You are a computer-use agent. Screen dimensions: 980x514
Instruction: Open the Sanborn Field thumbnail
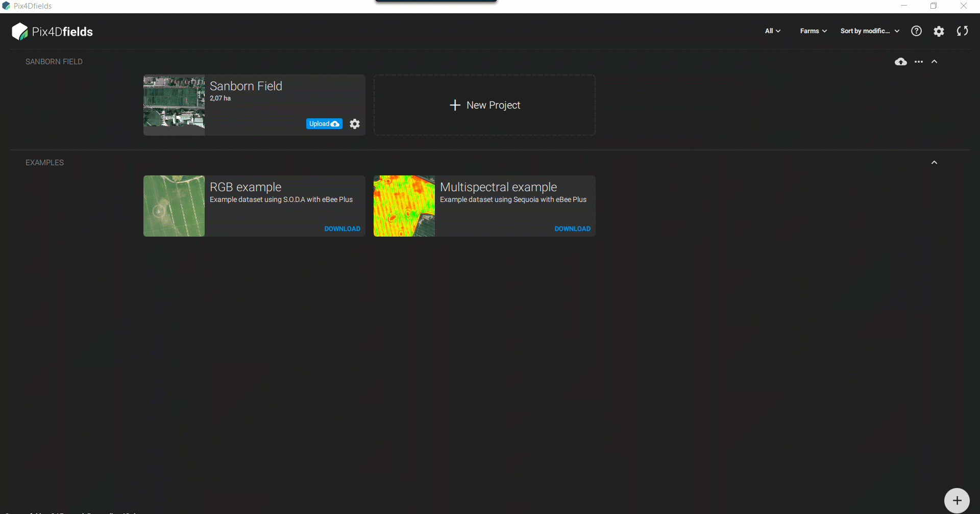tap(174, 105)
